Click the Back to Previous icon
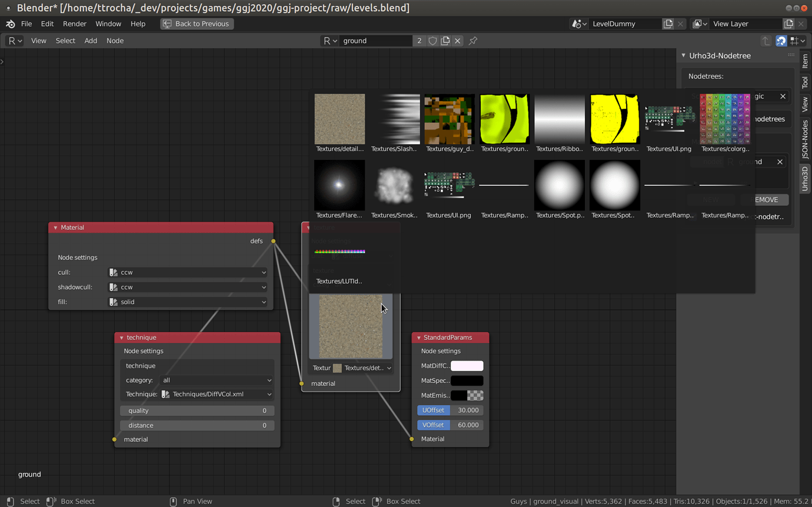 click(167, 24)
